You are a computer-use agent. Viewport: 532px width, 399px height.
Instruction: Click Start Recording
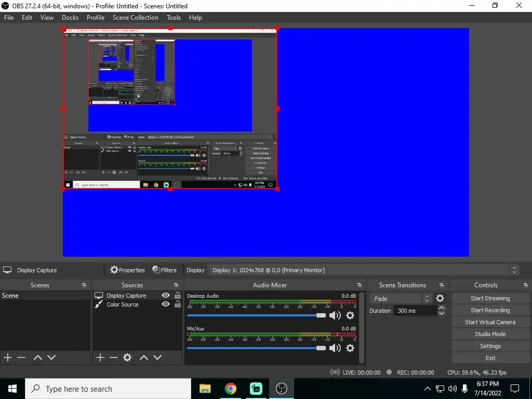(x=490, y=310)
